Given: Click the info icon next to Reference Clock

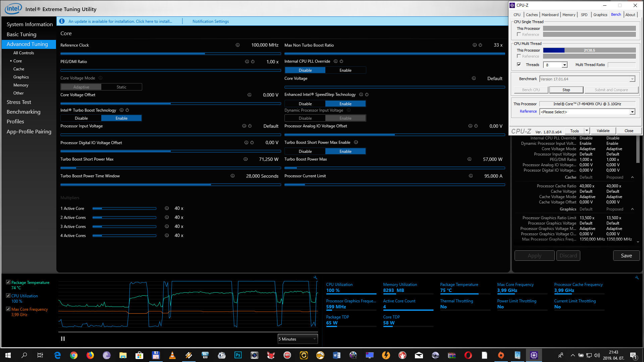Looking at the screenshot, I should click(237, 45).
